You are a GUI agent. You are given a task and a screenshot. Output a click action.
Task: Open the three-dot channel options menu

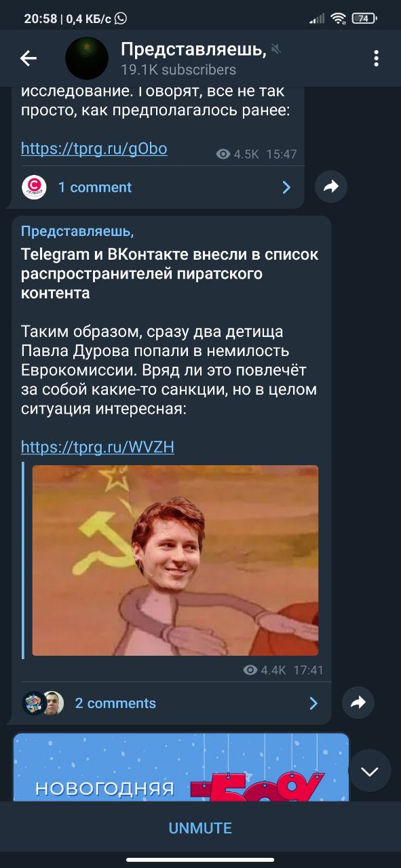376,59
